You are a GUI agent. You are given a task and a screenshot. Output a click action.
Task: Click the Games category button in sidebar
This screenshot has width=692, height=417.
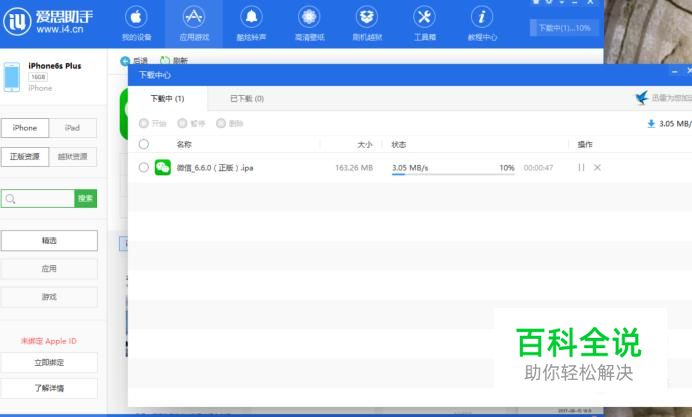[49, 297]
